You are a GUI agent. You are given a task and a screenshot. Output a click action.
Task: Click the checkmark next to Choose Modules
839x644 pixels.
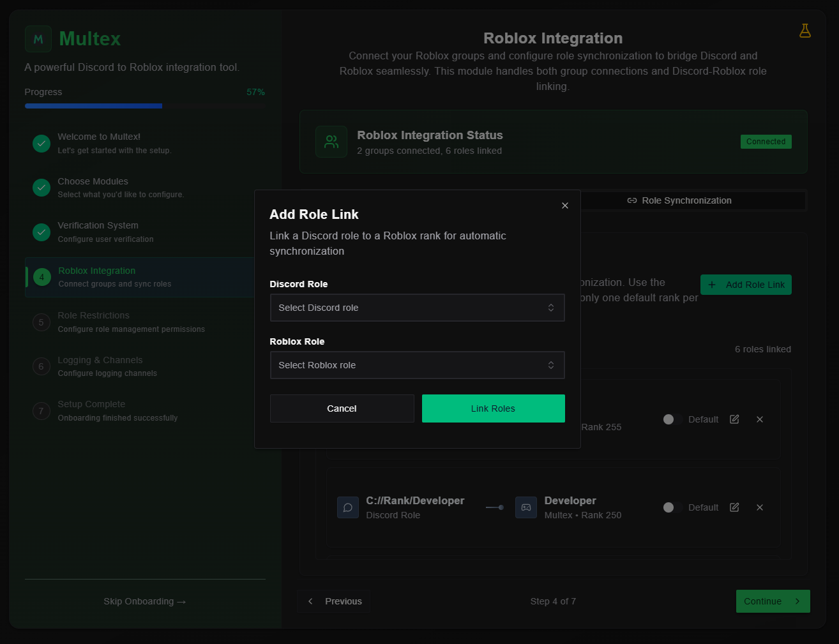pyautogui.click(x=42, y=188)
